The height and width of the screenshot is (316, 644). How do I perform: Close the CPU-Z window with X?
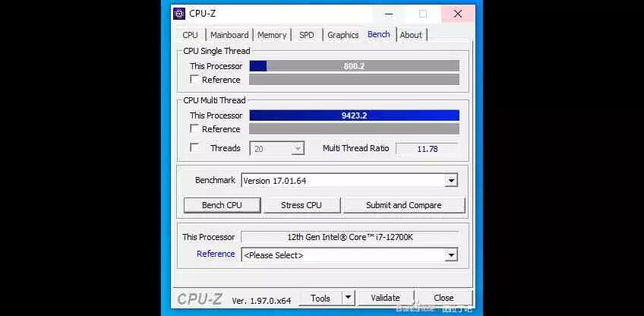click(457, 14)
